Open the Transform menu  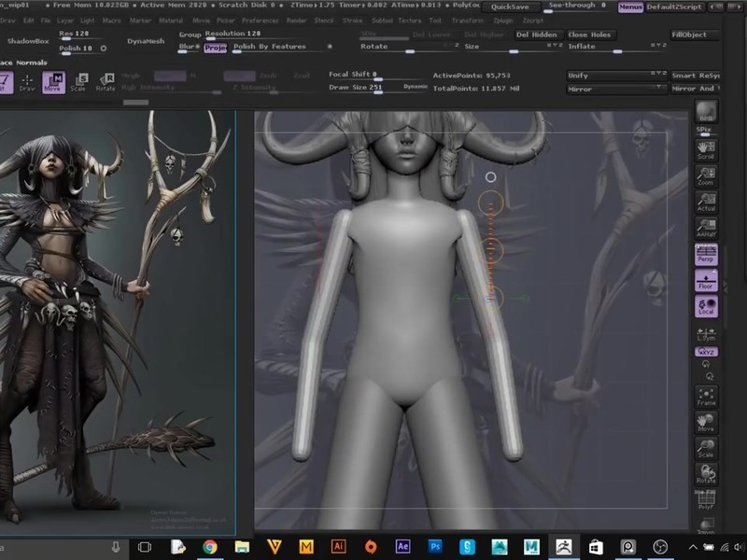pos(468,21)
